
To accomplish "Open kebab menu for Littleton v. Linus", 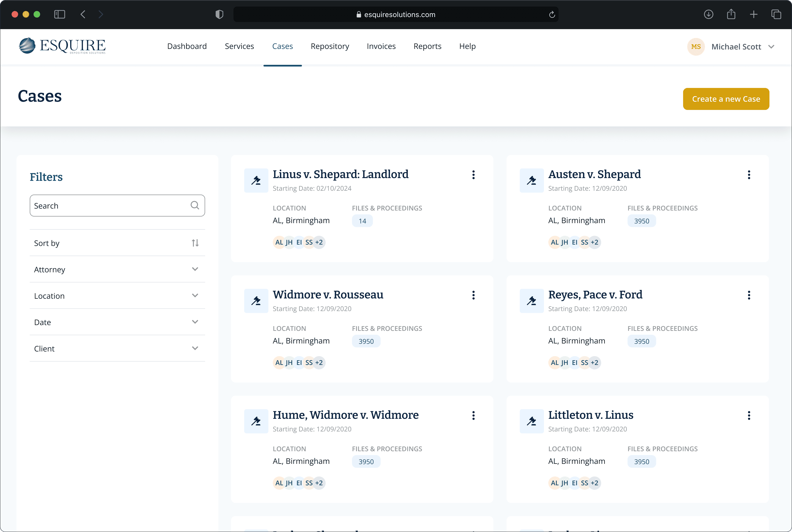I will (749, 415).
